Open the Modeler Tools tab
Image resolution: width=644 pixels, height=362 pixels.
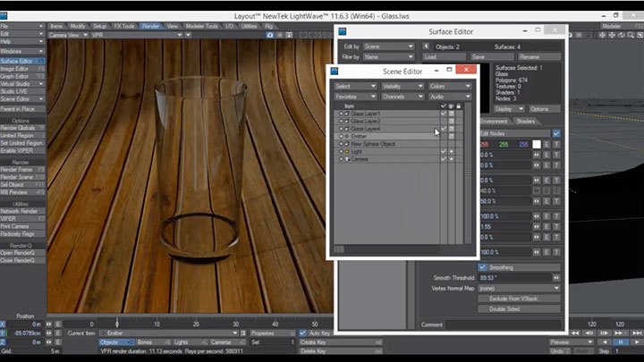pyautogui.click(x=201, y=26)
